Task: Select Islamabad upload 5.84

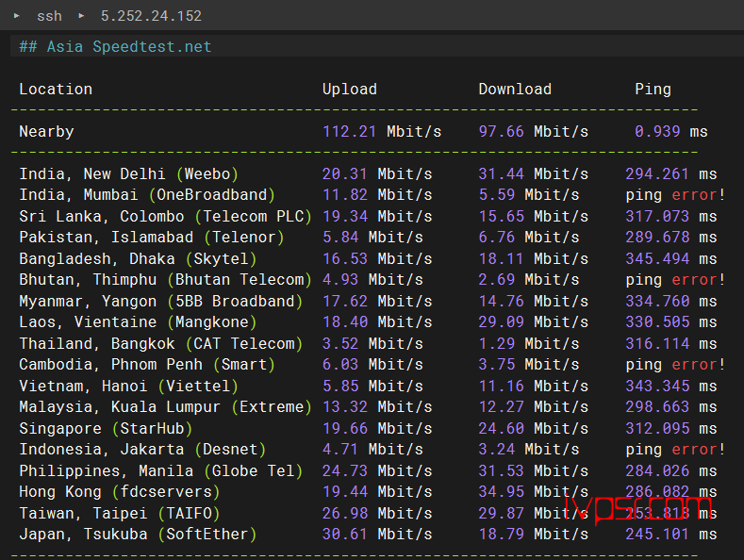Action: [340, 238]
